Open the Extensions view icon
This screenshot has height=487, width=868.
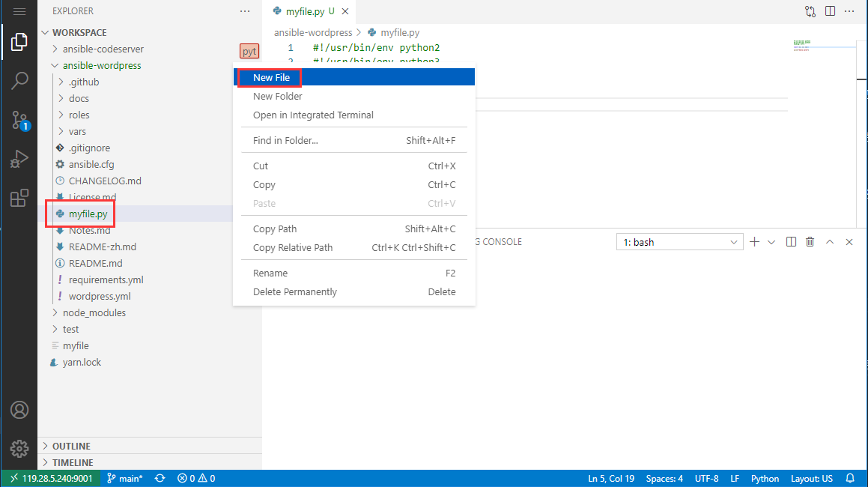(x=19, y=199)
